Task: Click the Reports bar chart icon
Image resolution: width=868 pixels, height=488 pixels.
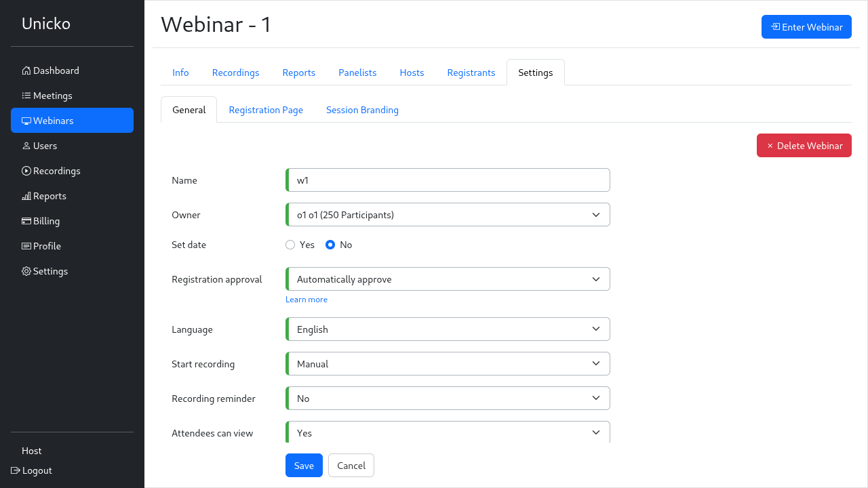Action: tap(26, 196)
